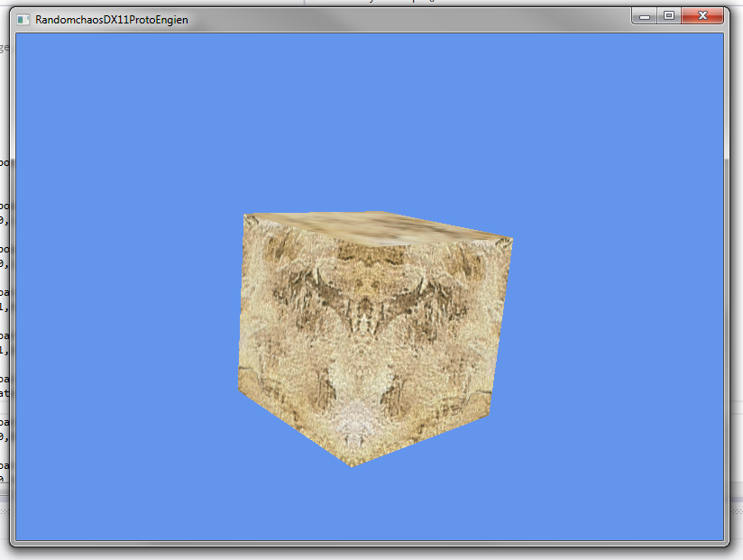743x560 pixels.
Task: Click the cornflower blue viewport background
Action: [370, 118]
